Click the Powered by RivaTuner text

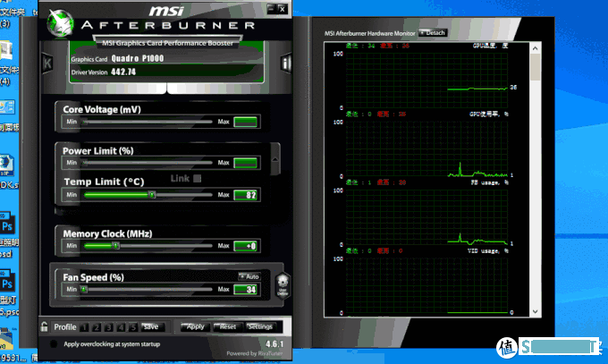pyautogui.click(x=254, y=353)
